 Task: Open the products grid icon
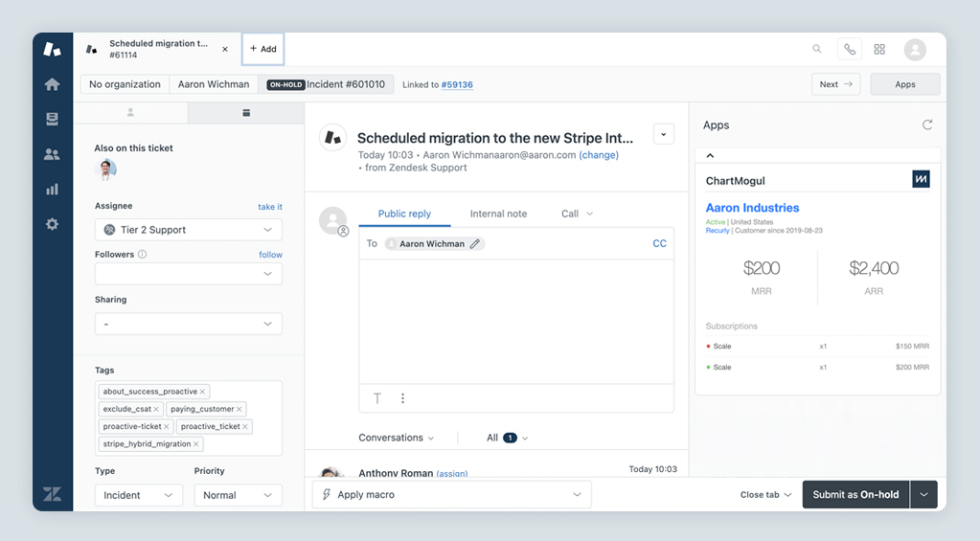879,49
